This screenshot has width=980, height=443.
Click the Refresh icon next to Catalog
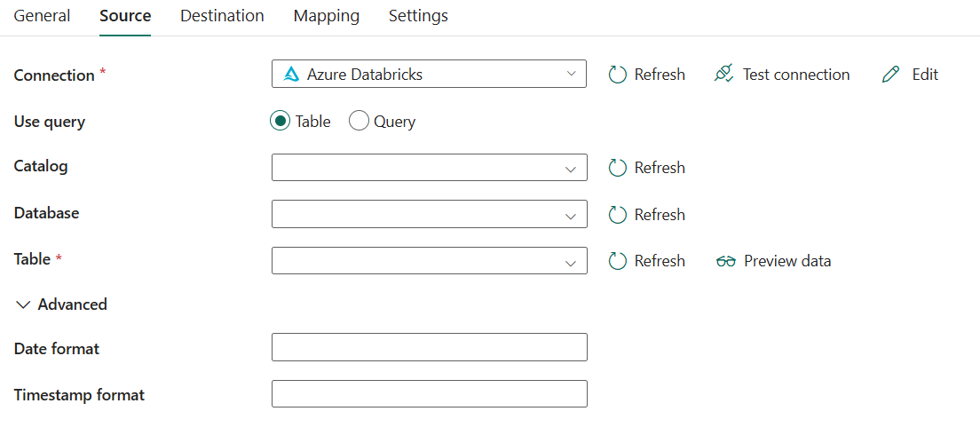(x=618, y=168)
